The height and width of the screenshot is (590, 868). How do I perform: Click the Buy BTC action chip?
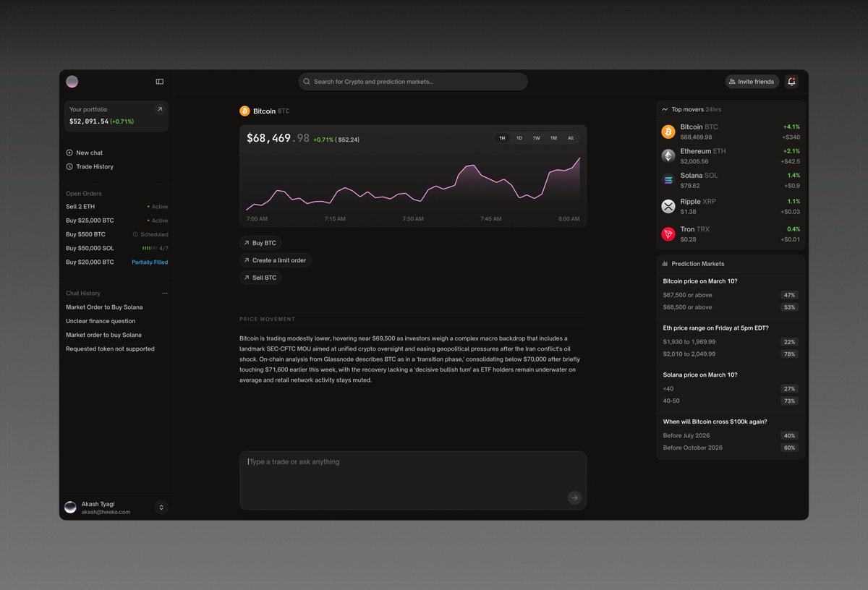click(x=260, y=243)
